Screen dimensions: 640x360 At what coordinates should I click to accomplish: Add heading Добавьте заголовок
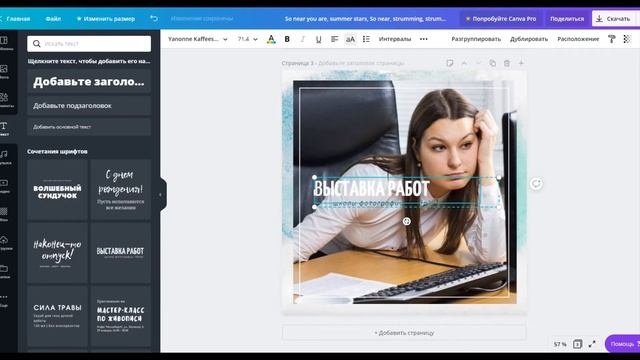pyautogui.click(x=89, y=82)
